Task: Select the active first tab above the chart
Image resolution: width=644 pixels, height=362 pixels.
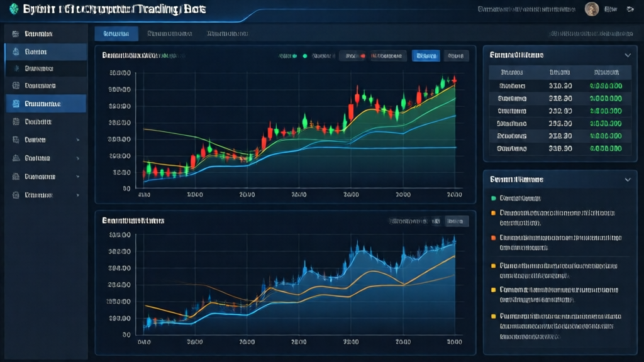Action: click(116, 34)
